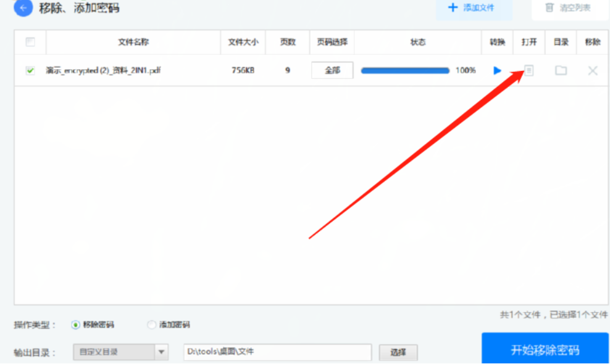This screenshot has height=364, width=610.
Task: Click the 页码选择 column header
Action: point(332,42)
